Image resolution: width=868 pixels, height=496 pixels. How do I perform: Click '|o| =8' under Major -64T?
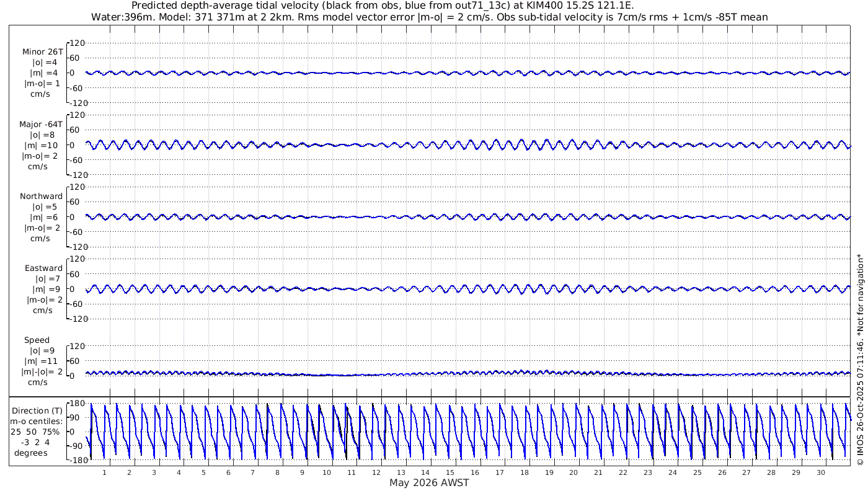click(x=42, y=135)
